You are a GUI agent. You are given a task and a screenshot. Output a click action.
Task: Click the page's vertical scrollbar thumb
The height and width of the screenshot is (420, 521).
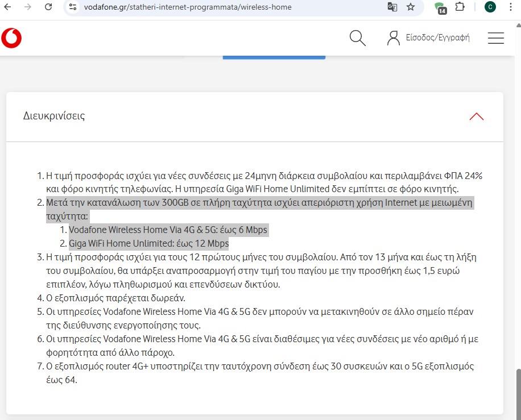coord(518,392)
